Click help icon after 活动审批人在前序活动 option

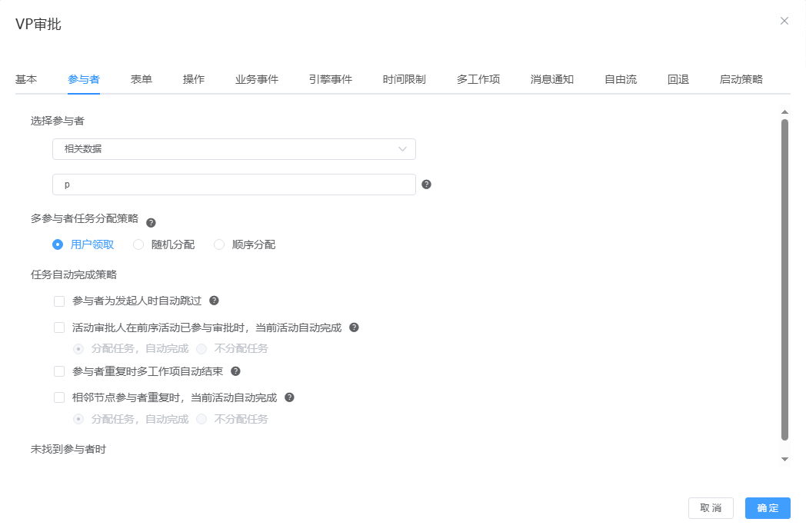pos(355,327)
